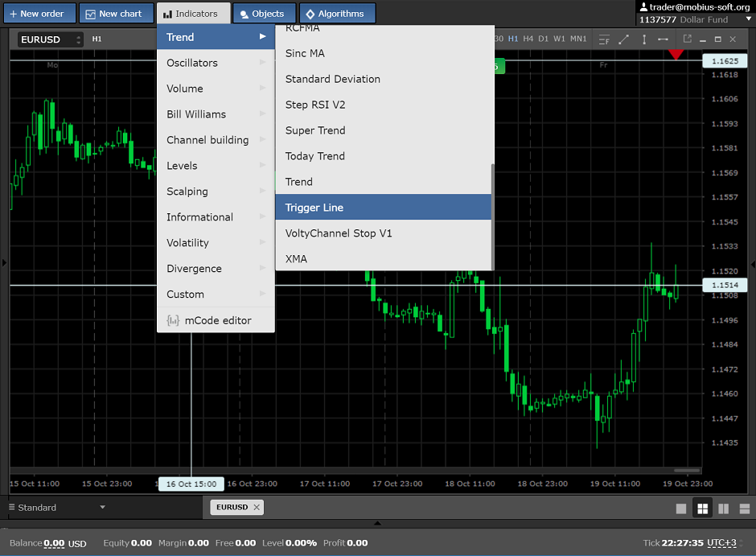The width and height of the screenshot is (756, 556).
Task: Switch to the D1 timeframe
Action: pos(544,39)
